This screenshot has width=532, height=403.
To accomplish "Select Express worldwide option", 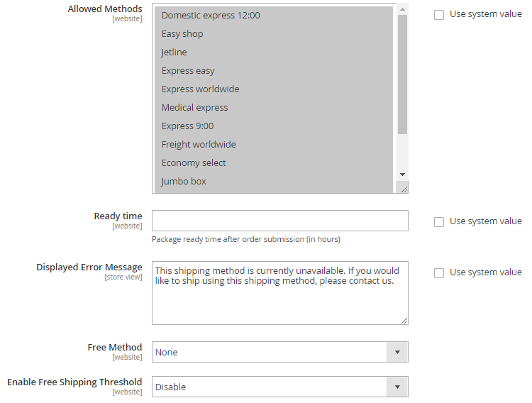I will [x=200, y=89].
